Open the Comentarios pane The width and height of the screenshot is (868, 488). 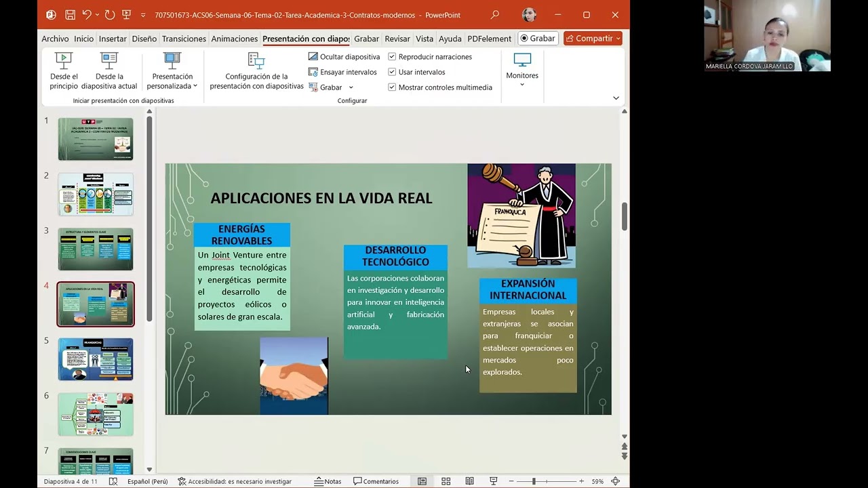pos(376,481)
